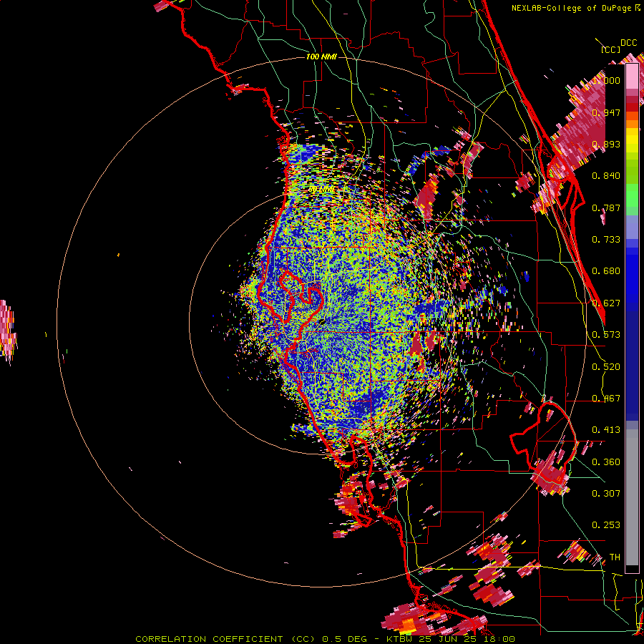Click the DCC product label above the color bar
644x644 pixels.
628,43
